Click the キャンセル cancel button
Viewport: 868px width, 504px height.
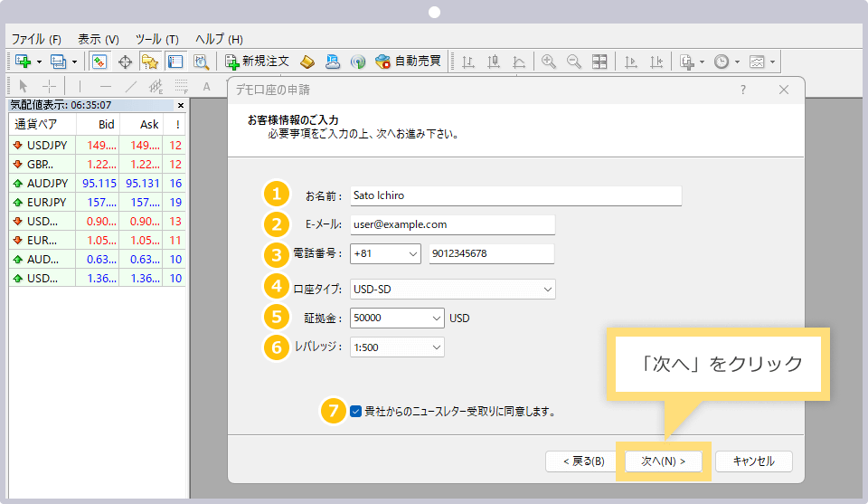click(753, 461)
